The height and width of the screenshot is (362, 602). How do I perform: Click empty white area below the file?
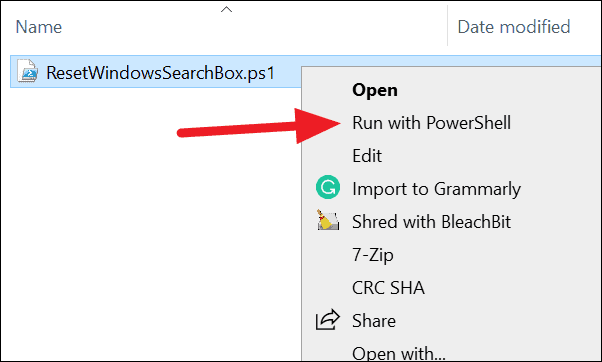150,230
